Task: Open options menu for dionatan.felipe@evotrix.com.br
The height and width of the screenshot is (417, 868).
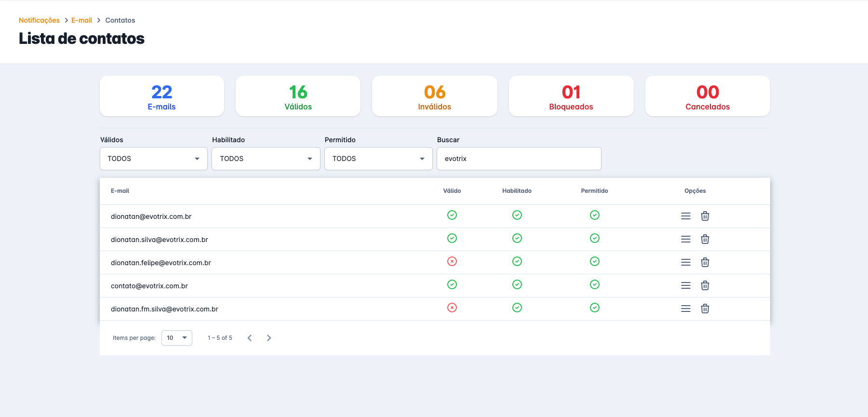Action: tap(685, 262)
